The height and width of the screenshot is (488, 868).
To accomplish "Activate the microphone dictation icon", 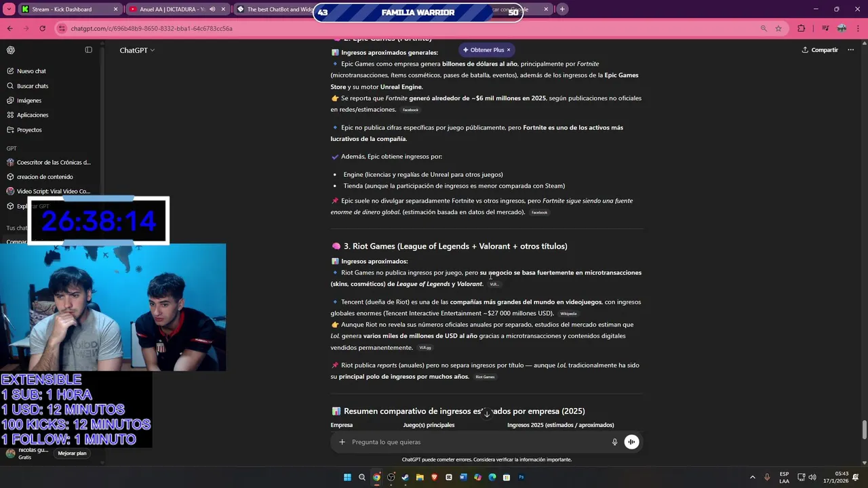I will [x=614, y=442].
